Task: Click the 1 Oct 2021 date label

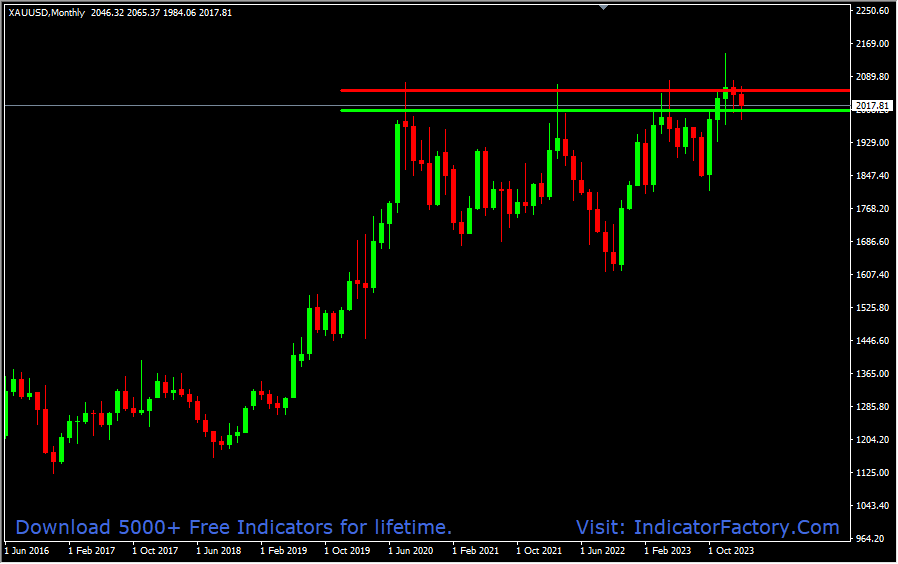Action: pyautogui.click(x=539, y=551)
